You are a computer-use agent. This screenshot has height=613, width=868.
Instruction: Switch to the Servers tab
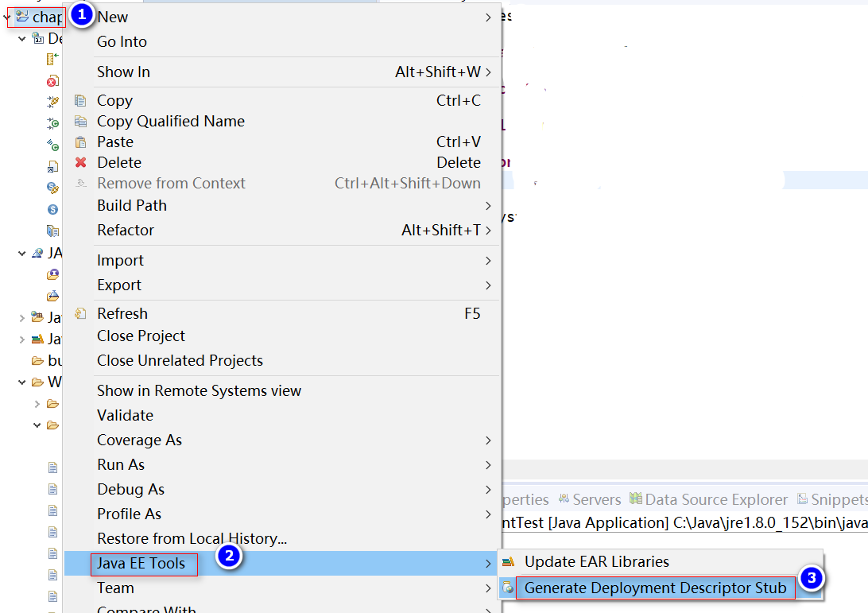pyautogui.click(x=590, y=499)
